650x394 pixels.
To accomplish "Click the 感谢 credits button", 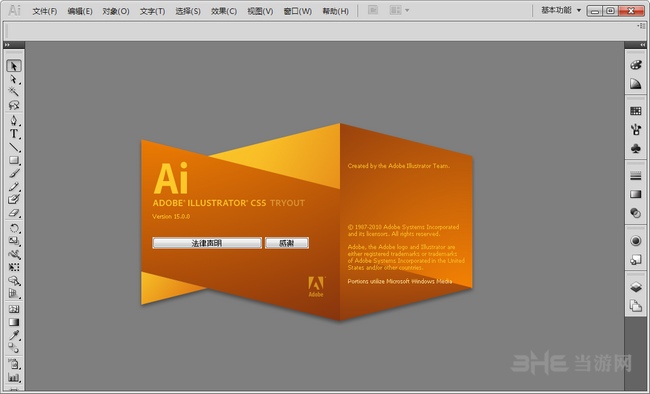I will [x=287, y=243].
